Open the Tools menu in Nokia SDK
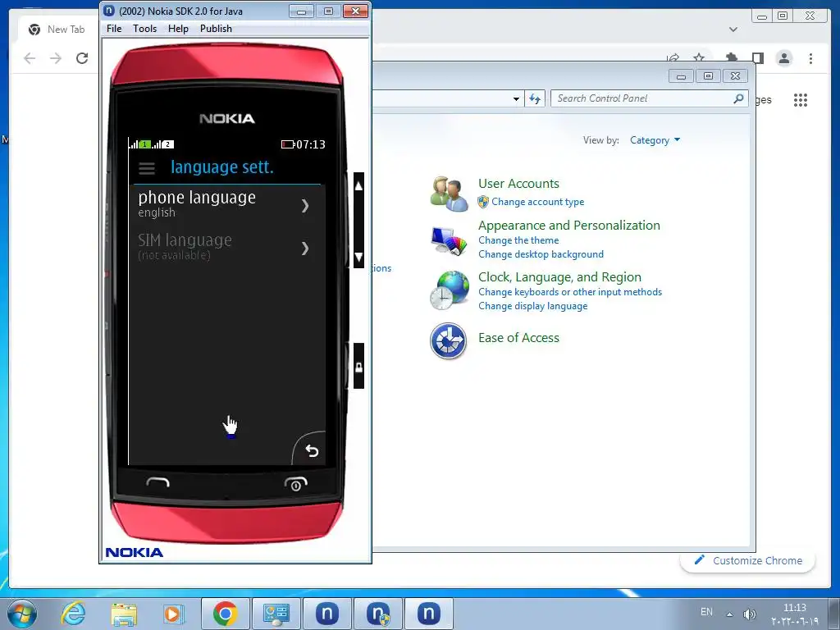 144,29
